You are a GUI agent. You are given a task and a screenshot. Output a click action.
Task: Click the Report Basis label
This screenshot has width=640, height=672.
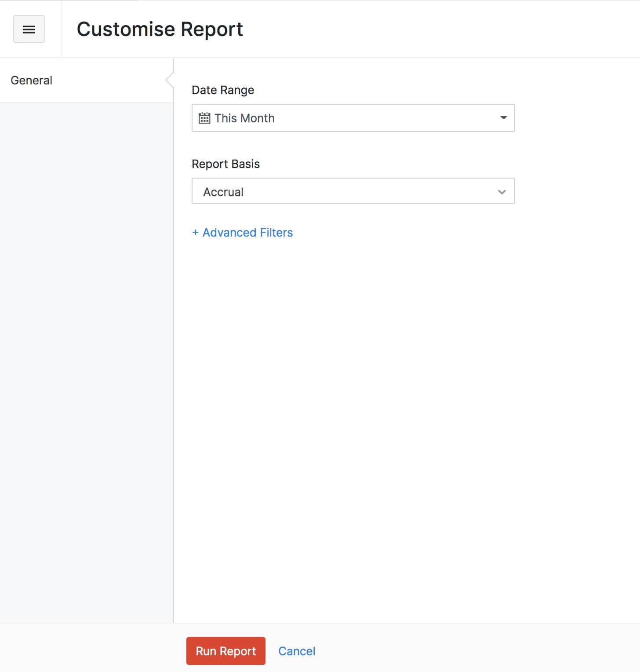(225, 164)
